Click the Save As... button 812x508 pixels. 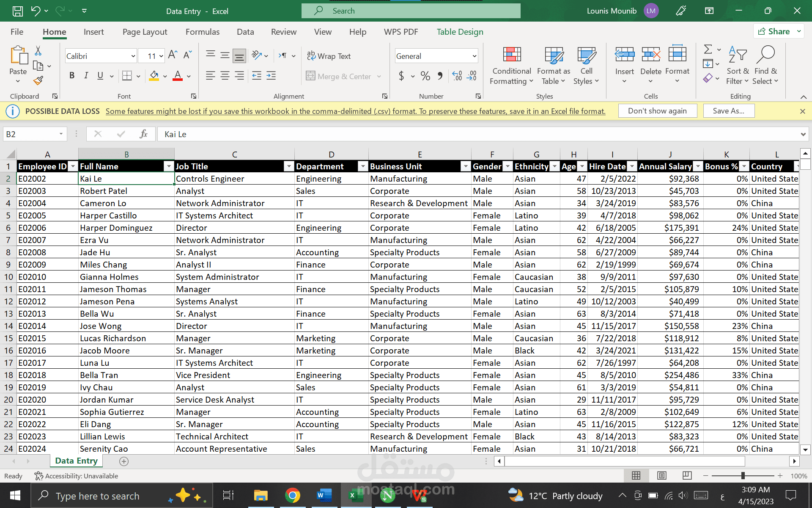click(728, 111)
